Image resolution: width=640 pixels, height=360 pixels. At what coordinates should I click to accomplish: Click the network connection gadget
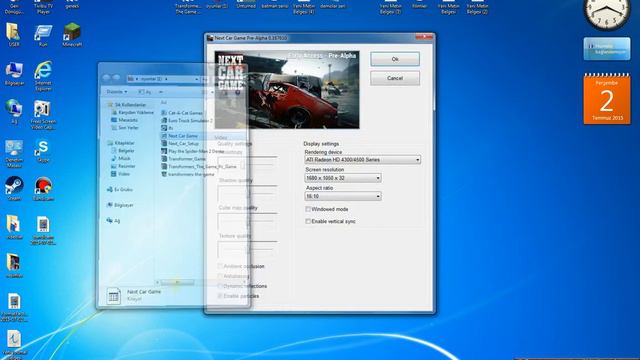(x=607, y=49)
